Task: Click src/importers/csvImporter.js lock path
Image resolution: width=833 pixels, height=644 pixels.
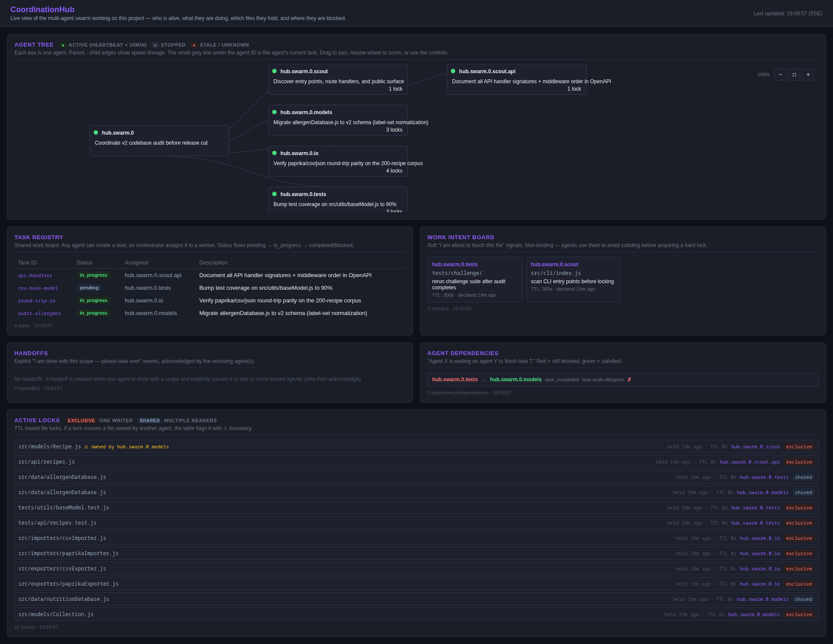Action: click(62, 538)
